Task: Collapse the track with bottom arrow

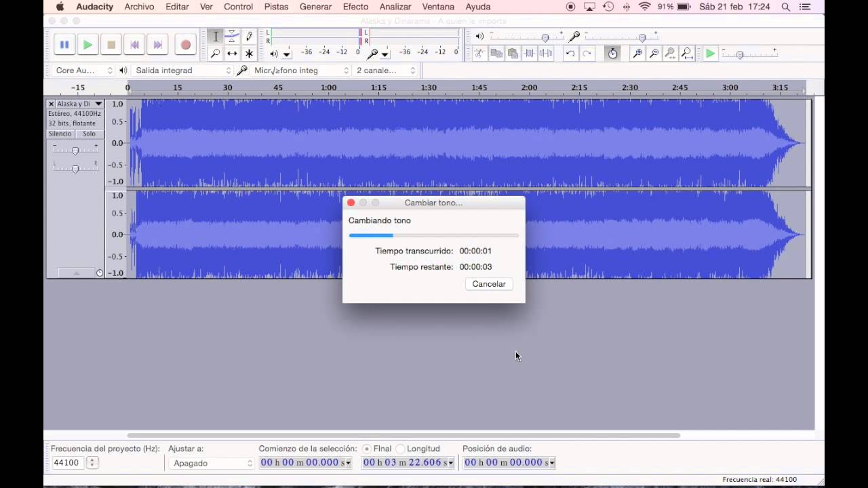Action: click(x=76, y=272)
